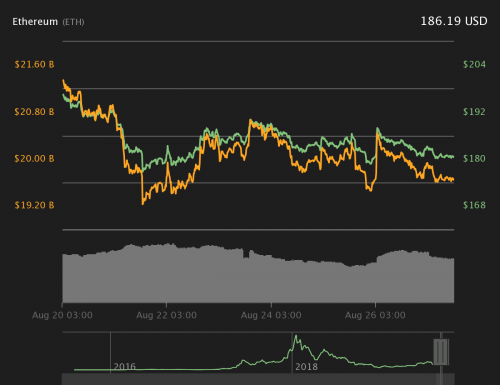Click the $180 price axis label

pos(474,158)
